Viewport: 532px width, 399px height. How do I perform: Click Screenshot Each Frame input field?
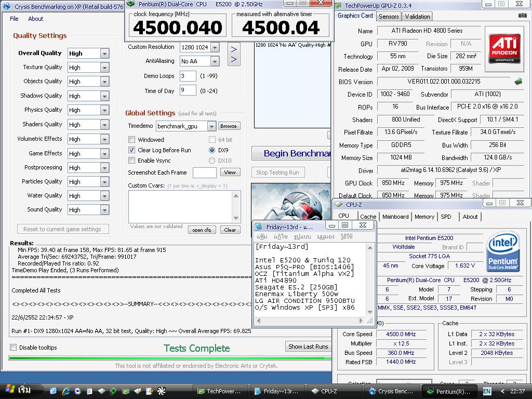click(204, 172)
